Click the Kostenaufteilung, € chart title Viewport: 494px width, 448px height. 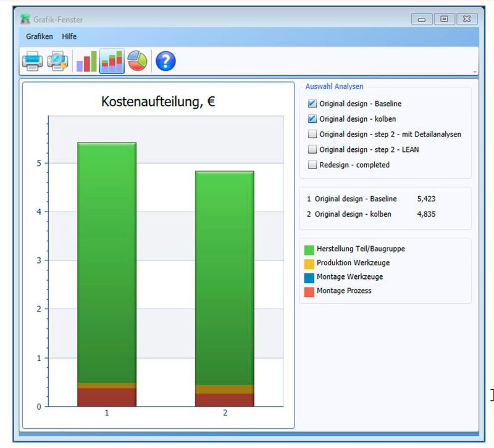coord(158,102)
